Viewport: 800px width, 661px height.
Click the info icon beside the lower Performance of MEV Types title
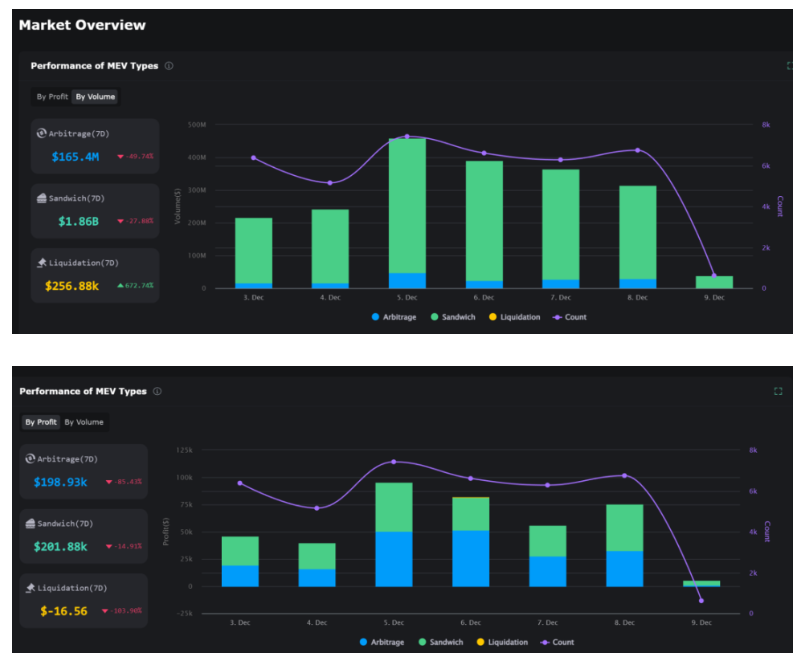(158, 391)
